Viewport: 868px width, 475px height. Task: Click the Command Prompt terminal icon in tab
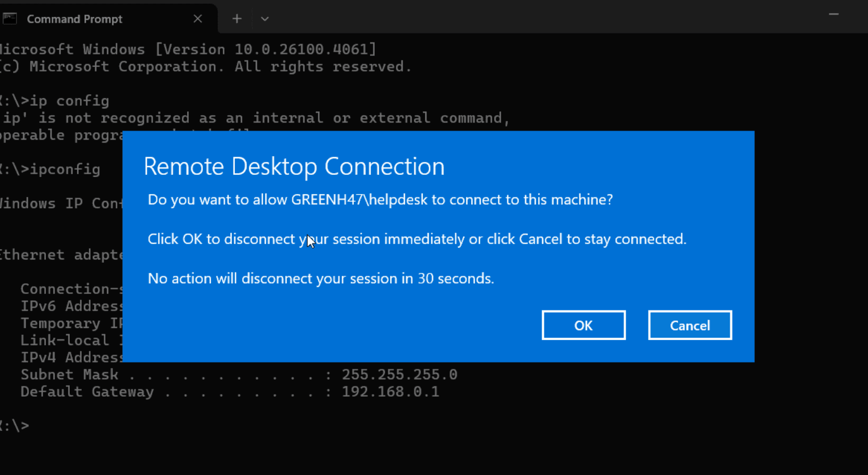coord(10,19)
